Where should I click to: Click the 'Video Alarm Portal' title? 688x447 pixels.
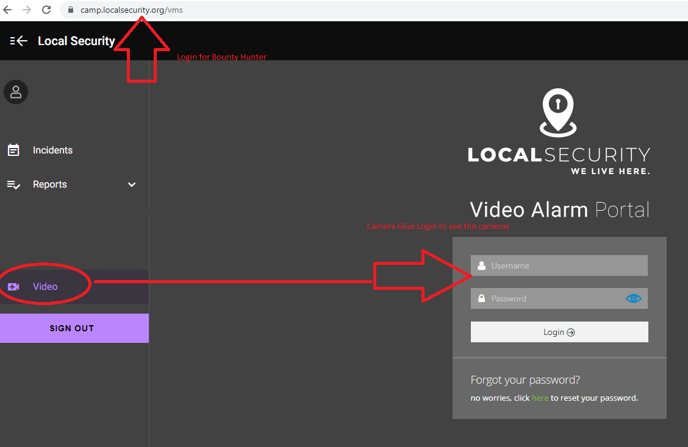coord(559,210)
